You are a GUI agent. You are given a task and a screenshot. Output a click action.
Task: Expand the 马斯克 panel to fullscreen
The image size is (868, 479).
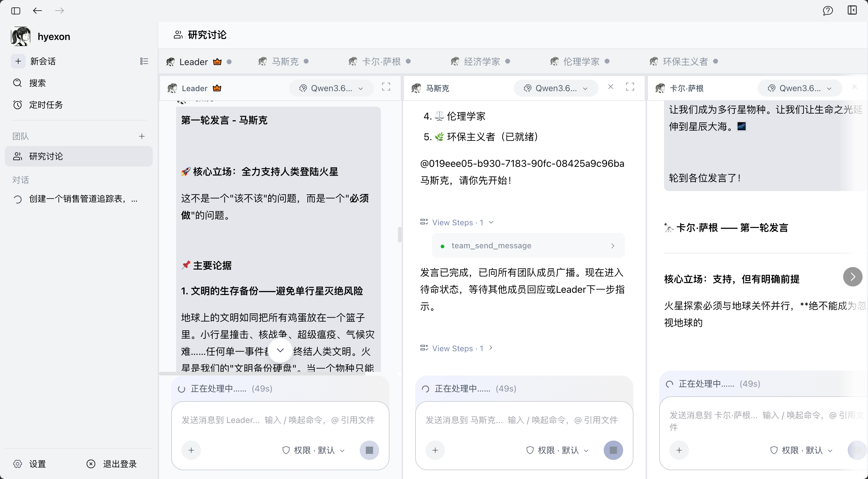[630, 87]
